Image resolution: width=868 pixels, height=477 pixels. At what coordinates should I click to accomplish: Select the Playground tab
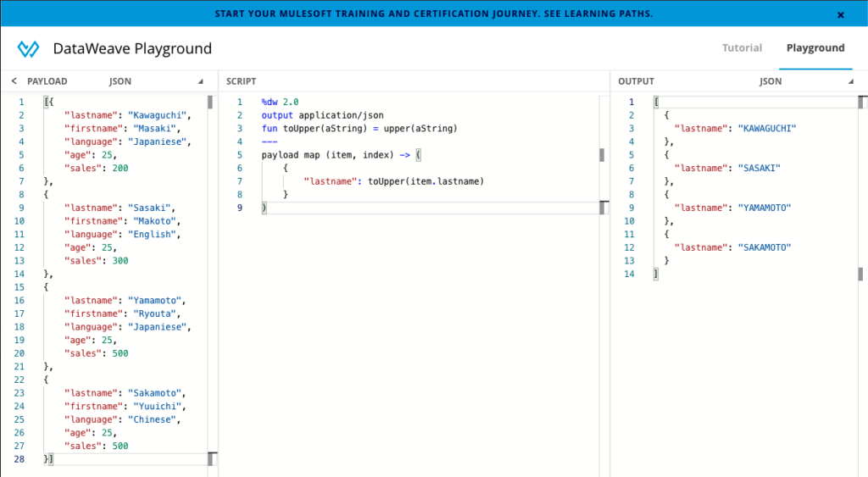coord(815,48)
